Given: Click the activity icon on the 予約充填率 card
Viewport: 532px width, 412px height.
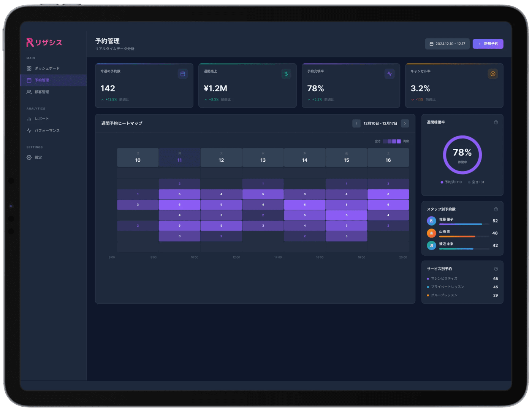Looking at the screenshot, I should click(x=389, y=74).
